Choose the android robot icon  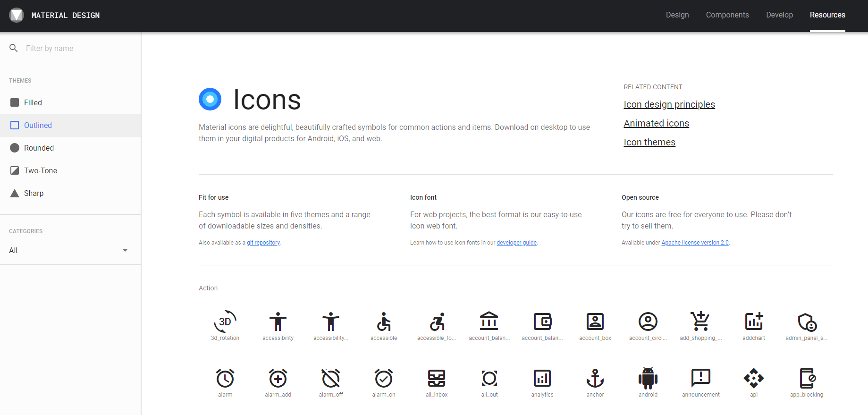click(x=648, y=378)
